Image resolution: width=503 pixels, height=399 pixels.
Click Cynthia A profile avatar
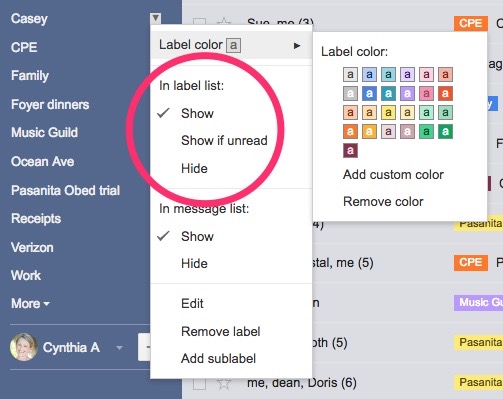click(x=23, y=347)
